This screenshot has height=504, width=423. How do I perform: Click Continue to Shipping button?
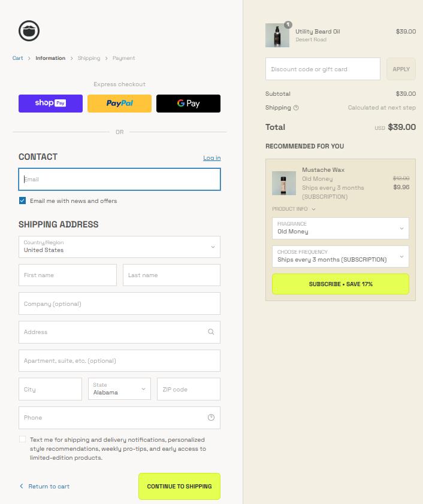pos(180,486)
